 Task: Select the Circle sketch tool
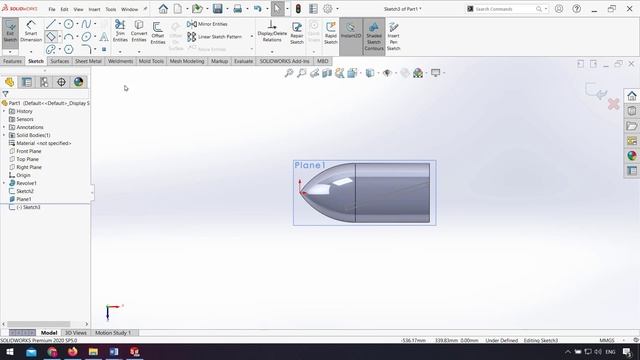coord(69,24)
